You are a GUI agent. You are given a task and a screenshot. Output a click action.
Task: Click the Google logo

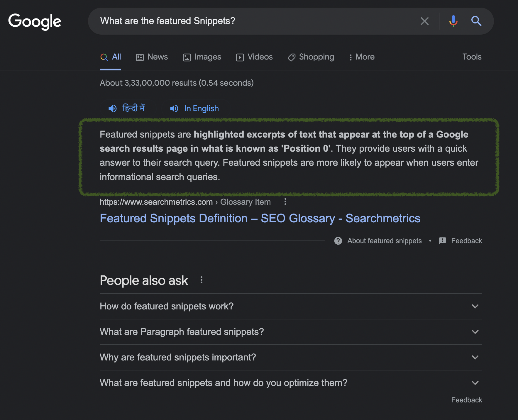(35, 21)
